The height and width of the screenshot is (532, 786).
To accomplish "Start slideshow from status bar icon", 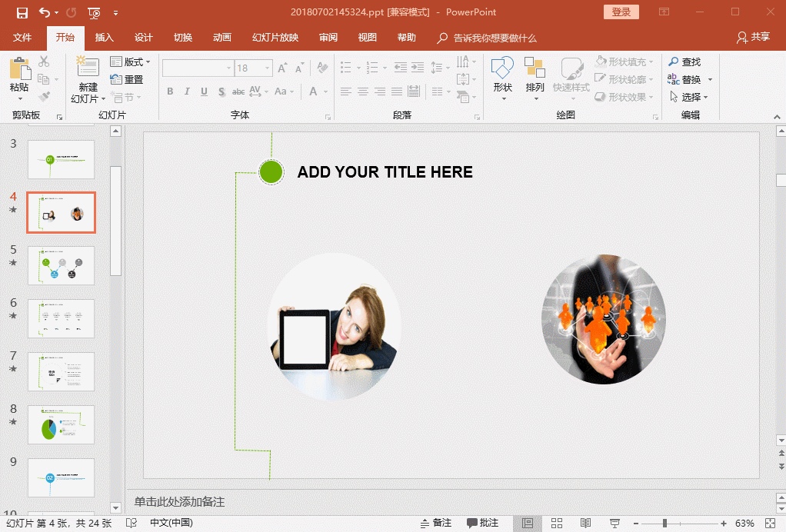I will tap(614, 523).
